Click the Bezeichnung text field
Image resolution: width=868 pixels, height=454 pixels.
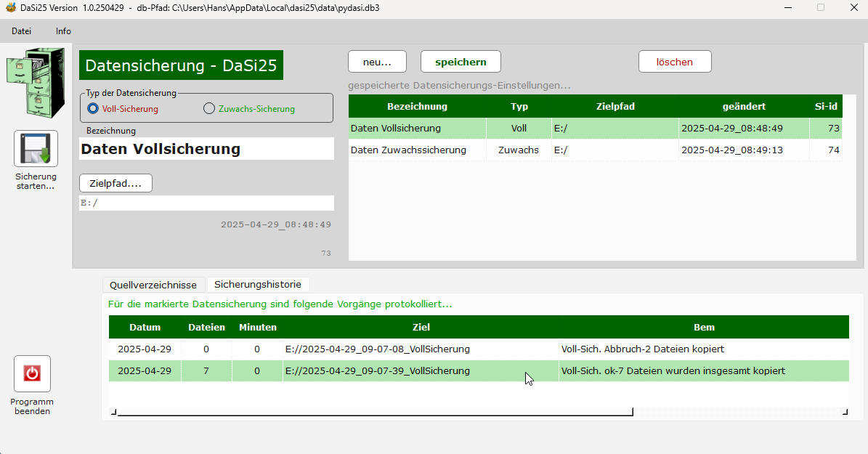[206, 149]
